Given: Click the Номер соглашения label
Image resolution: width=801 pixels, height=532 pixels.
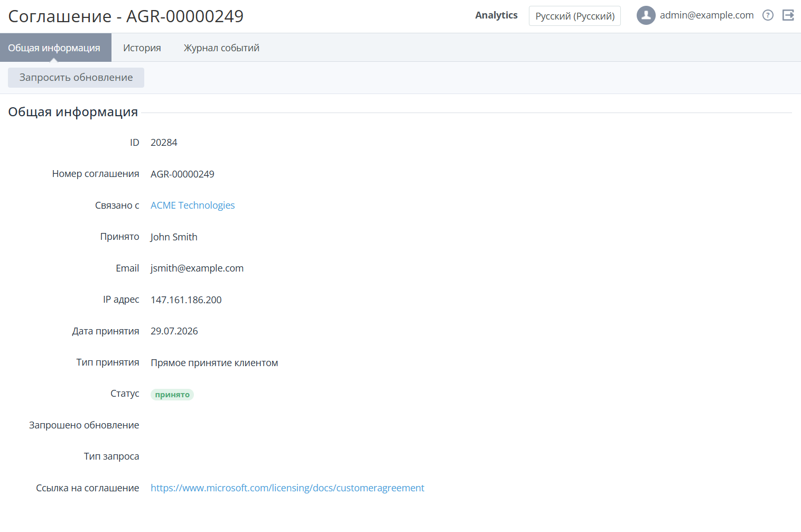Looking at the screenshot, I should [x=96, y=174].
